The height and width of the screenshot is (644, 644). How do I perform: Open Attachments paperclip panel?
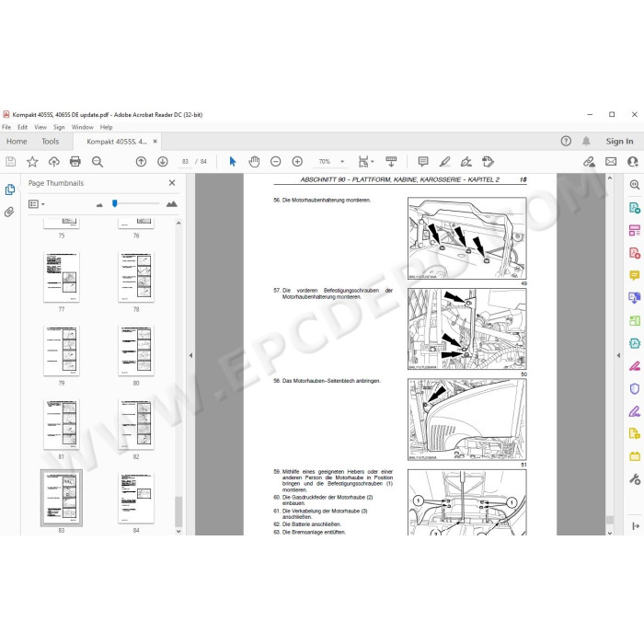point(9,212)
